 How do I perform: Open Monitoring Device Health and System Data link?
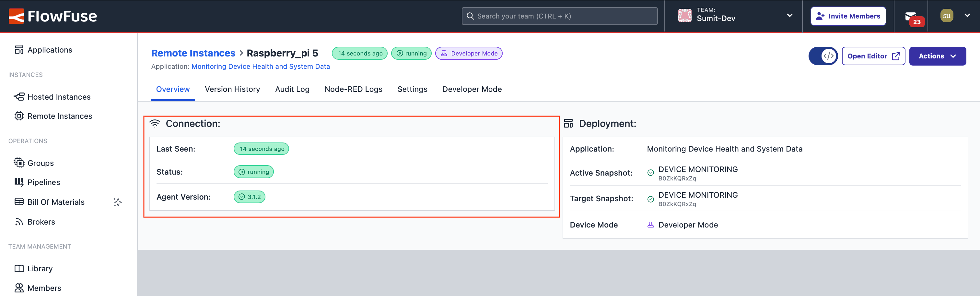261,66
